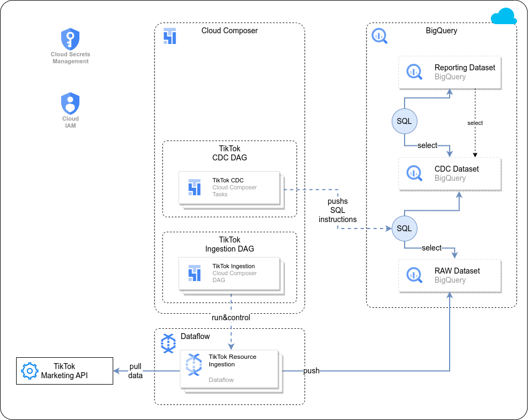Viewport: 528px width, 420px height.
Task: Click the Dataflow icon in the Dataflow container header
Action: 168,343
